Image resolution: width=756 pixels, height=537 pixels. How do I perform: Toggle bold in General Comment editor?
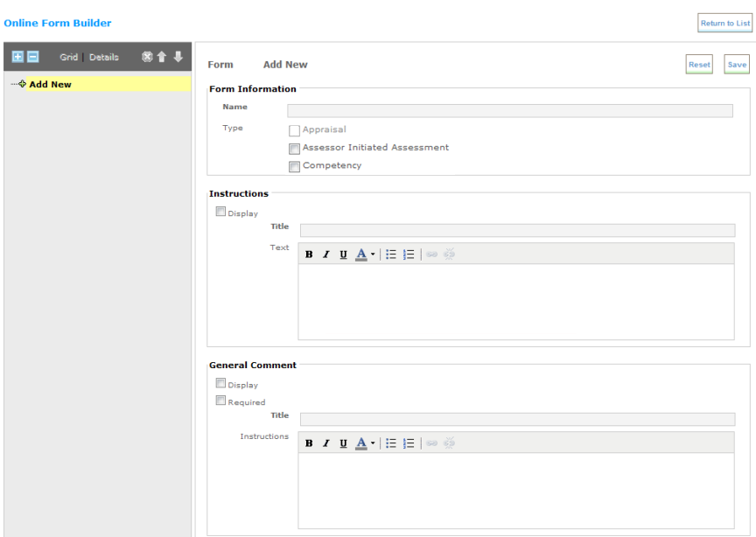tap(309, 443)
